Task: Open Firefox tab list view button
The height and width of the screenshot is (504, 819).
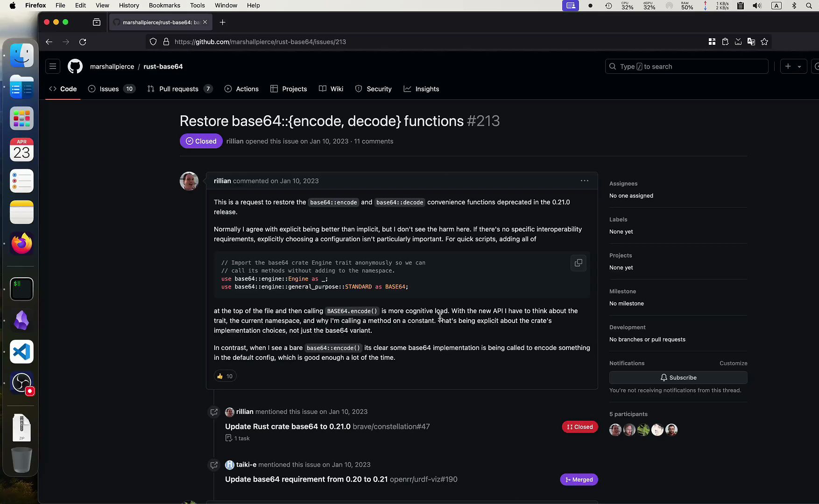Action: click(x=97, y=22)
